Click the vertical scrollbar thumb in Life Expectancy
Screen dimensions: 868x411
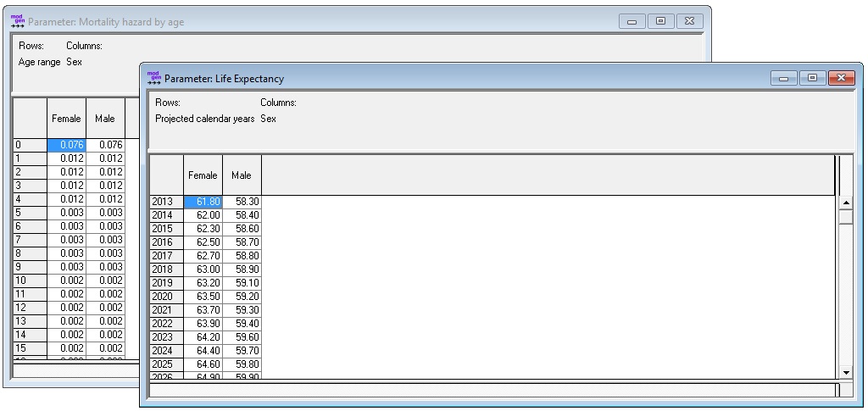tap(845, 216)
